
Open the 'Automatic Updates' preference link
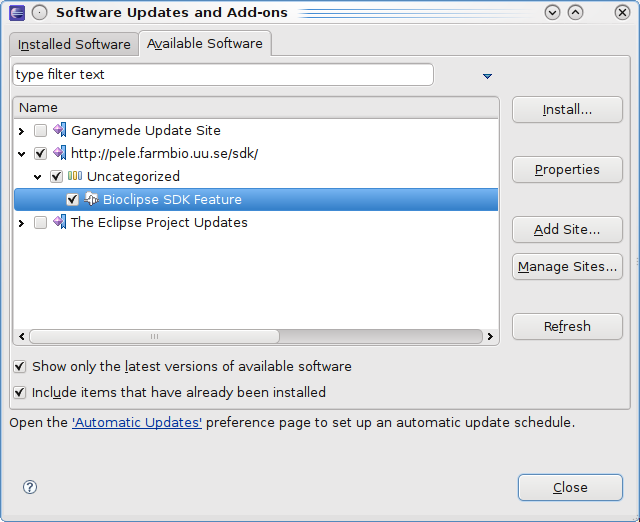[x=137, y=423]
